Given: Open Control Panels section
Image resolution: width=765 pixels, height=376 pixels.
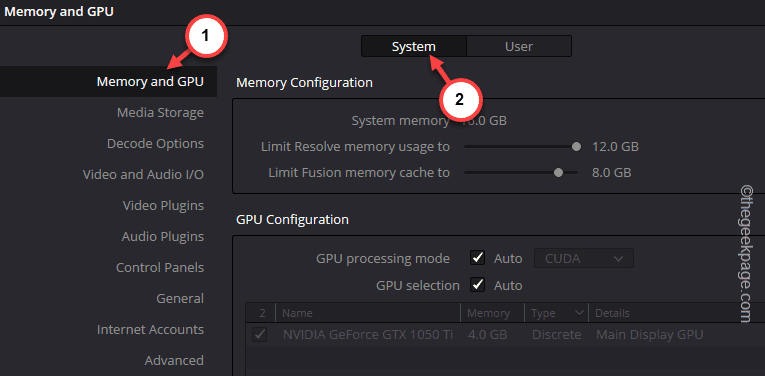Looking at the screenshot, I should point(160,268).
